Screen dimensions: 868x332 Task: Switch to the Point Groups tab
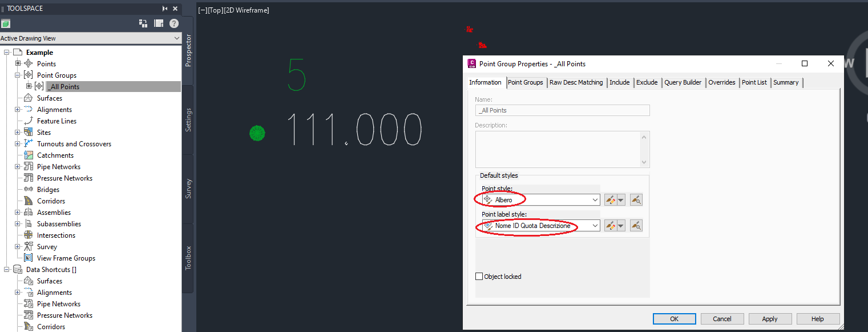tap(526, 82)
